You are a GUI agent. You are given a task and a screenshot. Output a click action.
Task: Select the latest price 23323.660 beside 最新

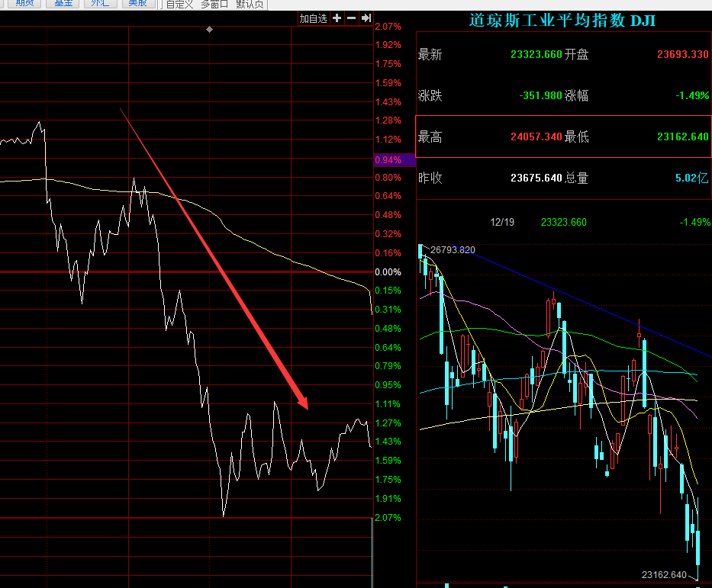536,54
